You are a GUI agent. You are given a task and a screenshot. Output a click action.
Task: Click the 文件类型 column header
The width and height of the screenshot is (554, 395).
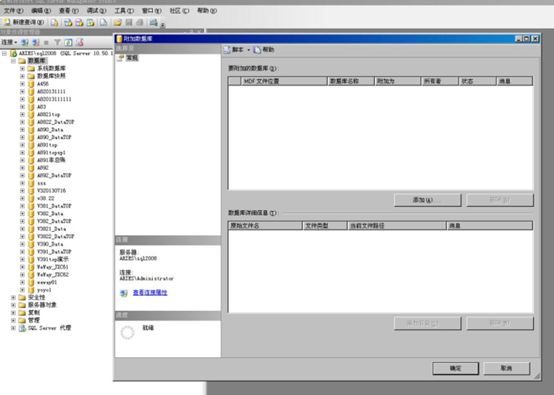(325, 225)
